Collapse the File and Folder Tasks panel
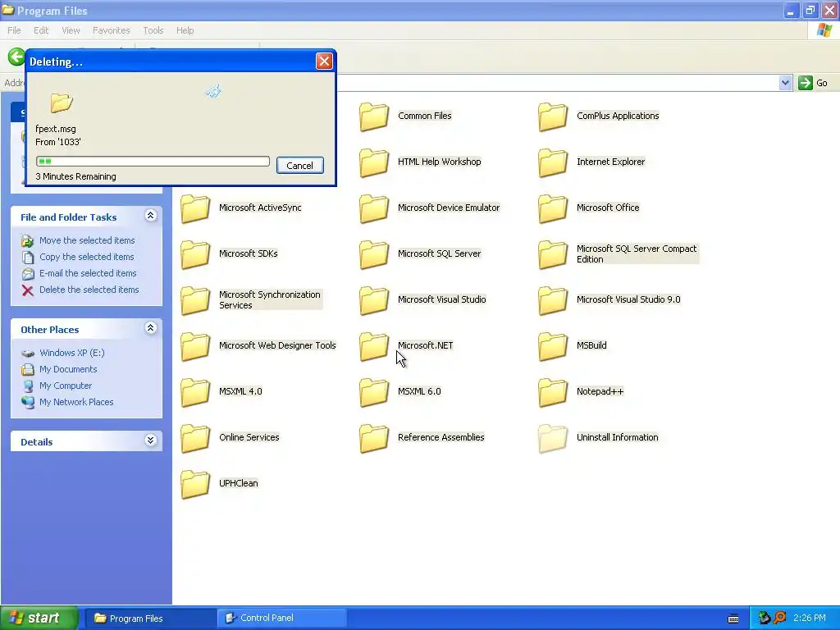 (x=151, y=216)
